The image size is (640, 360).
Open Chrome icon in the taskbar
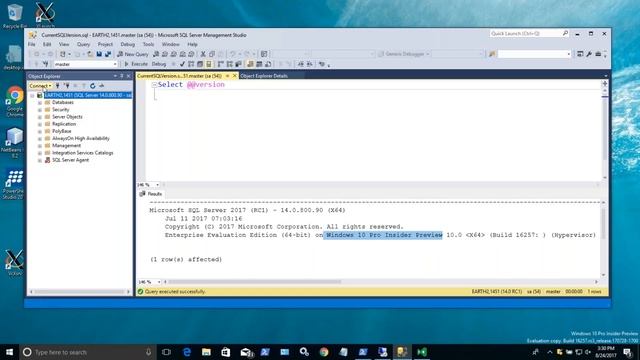[x=324, y=352]
